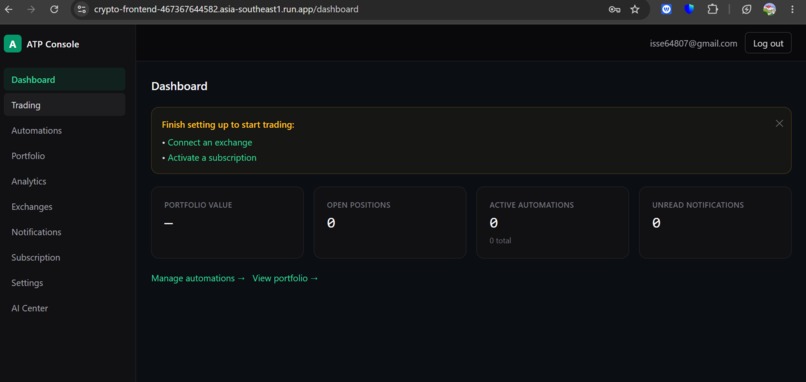Screen dimensions: 806x382
Task: Click the browser address bar URL
Action: [x=226, y=9]
